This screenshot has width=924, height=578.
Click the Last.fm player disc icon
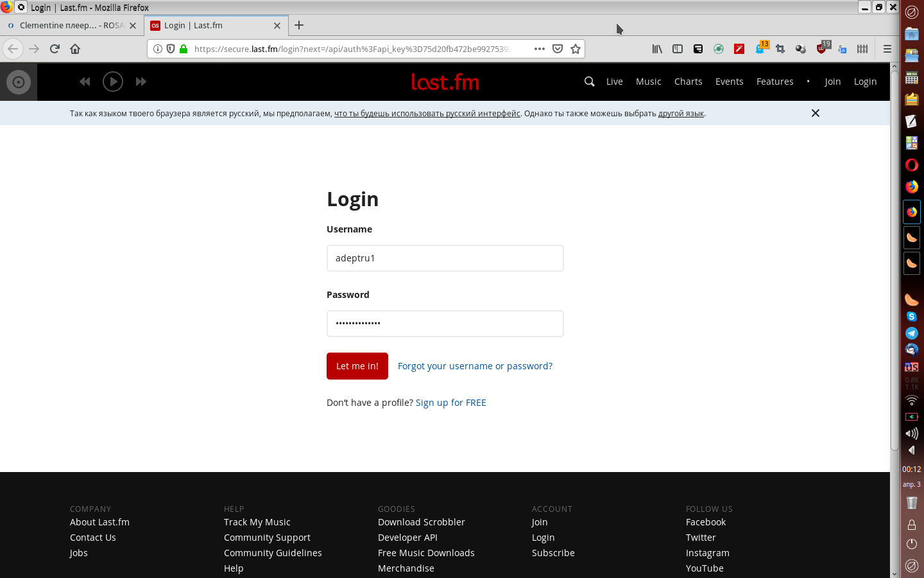19,82
